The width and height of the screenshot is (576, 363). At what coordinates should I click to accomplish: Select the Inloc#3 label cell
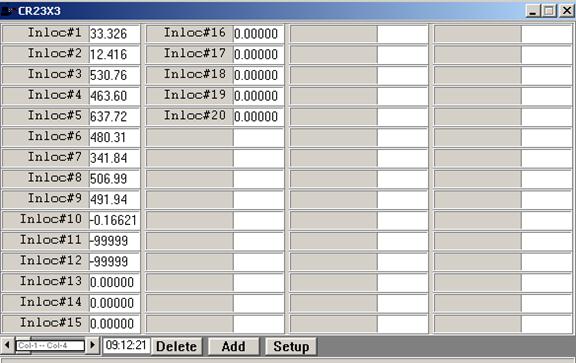click(46, 75)
